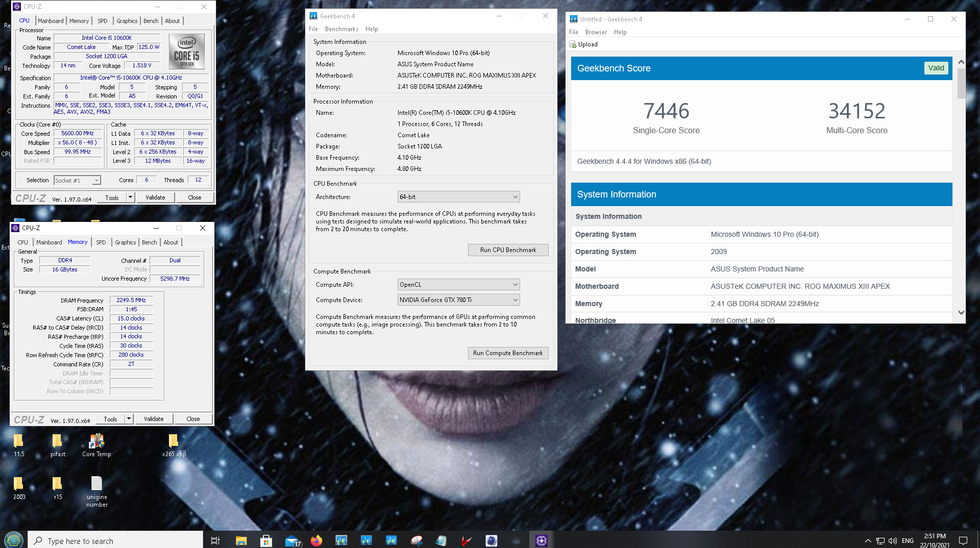980x548 pixels.
Task: Open Mail app with 17 notifications
Action: [292, 540]
